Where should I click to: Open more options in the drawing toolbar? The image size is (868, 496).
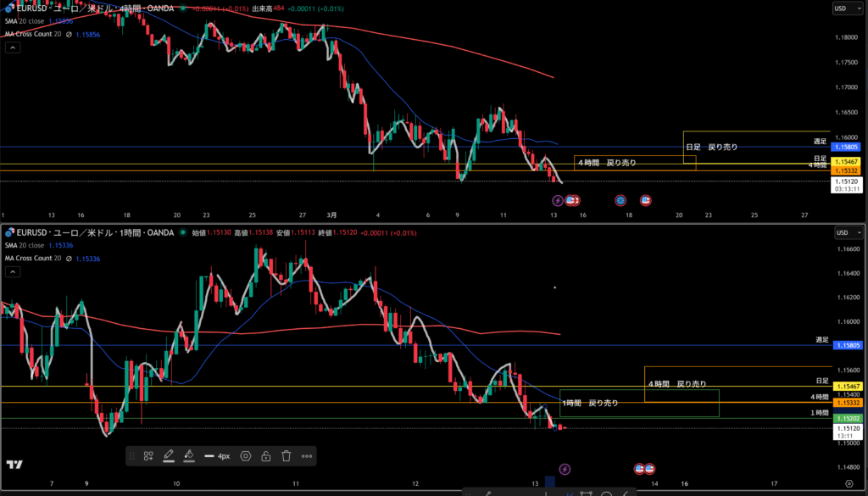pos(307,456)
